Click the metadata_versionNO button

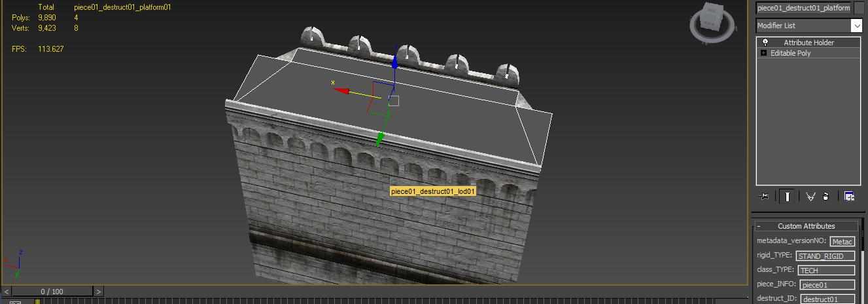pyautogui.click(x=842, y=242)
